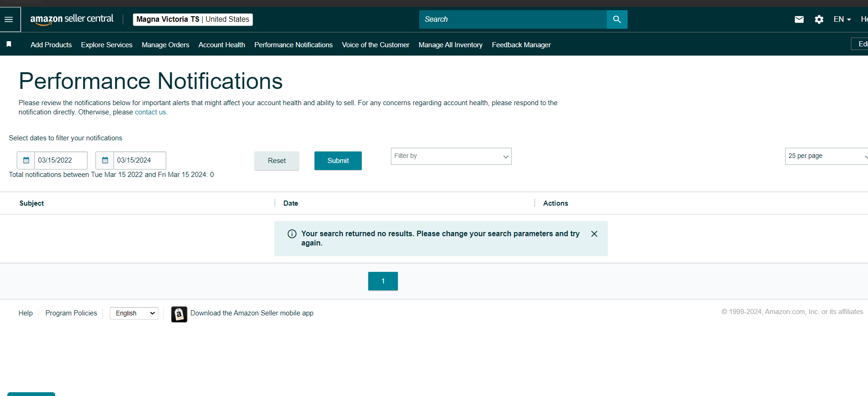Go to Manage All Inventory

[x=451, y=45]
